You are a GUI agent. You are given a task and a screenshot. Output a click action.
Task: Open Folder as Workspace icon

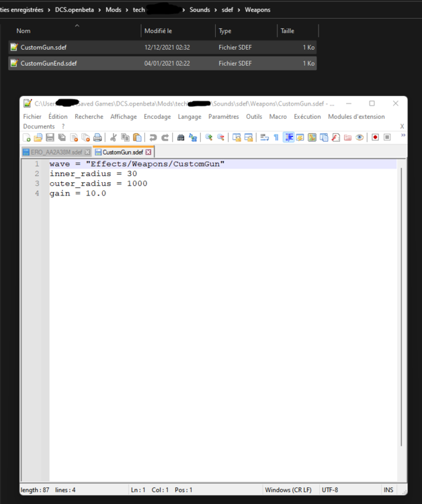[348, 138]
